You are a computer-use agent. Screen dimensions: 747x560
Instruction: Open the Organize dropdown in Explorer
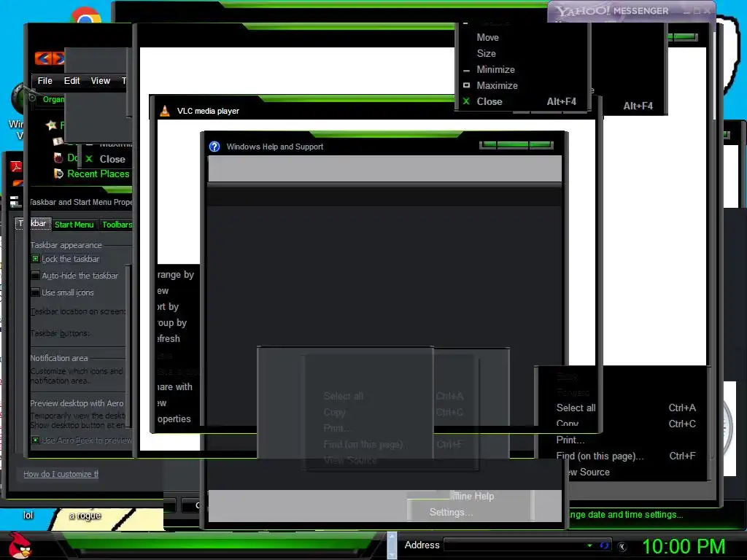click(x=53, y=99)
